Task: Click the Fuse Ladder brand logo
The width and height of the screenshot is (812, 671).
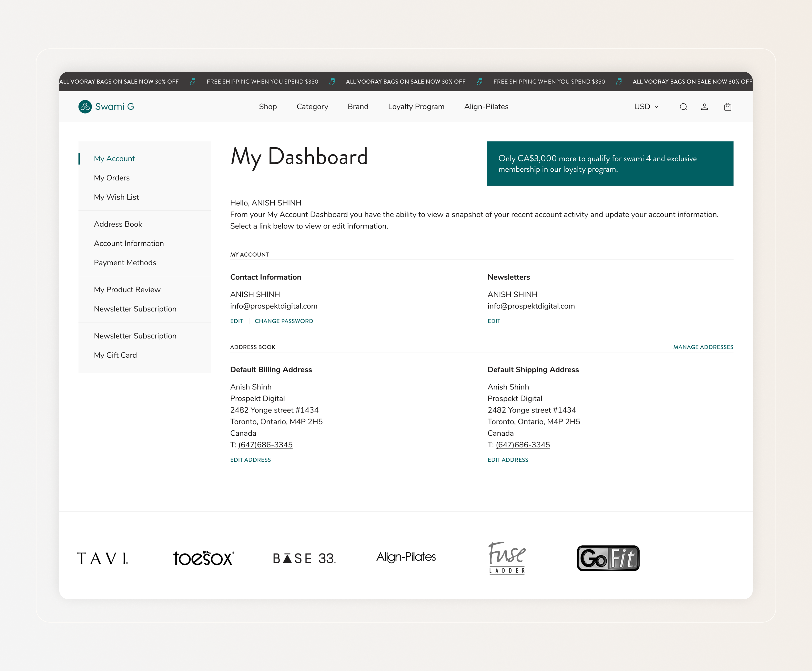Action: [x=507, y=558]
